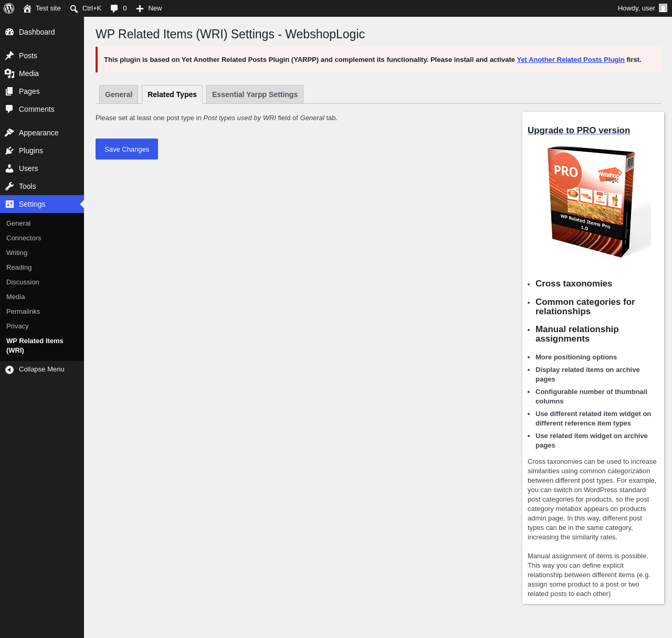672x638 pixels.
Task: Follow the Yet Another Related Posts Plugin link
Action: 571,60
